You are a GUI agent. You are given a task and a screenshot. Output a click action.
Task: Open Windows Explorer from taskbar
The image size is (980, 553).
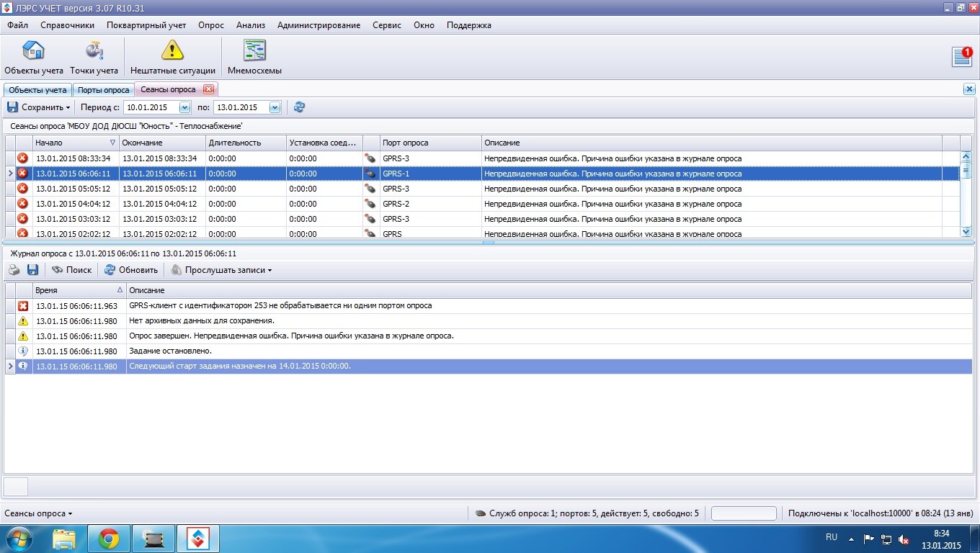(64, 539)
